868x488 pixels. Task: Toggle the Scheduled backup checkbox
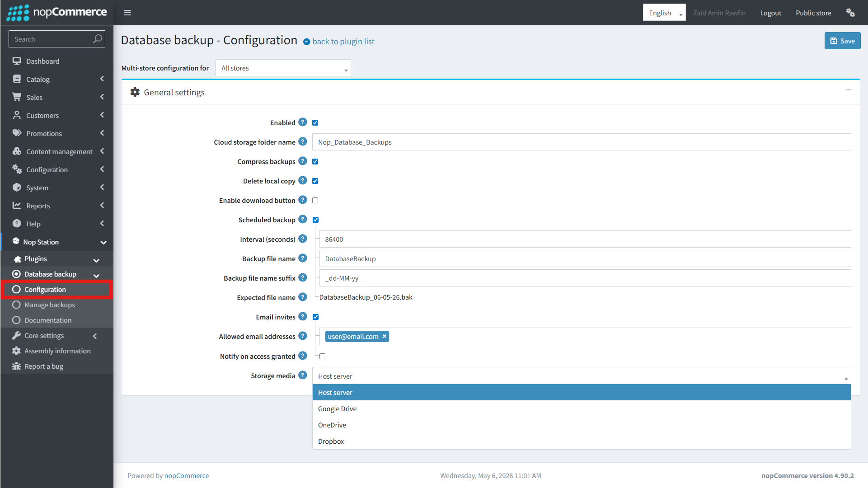coord(316,220)
